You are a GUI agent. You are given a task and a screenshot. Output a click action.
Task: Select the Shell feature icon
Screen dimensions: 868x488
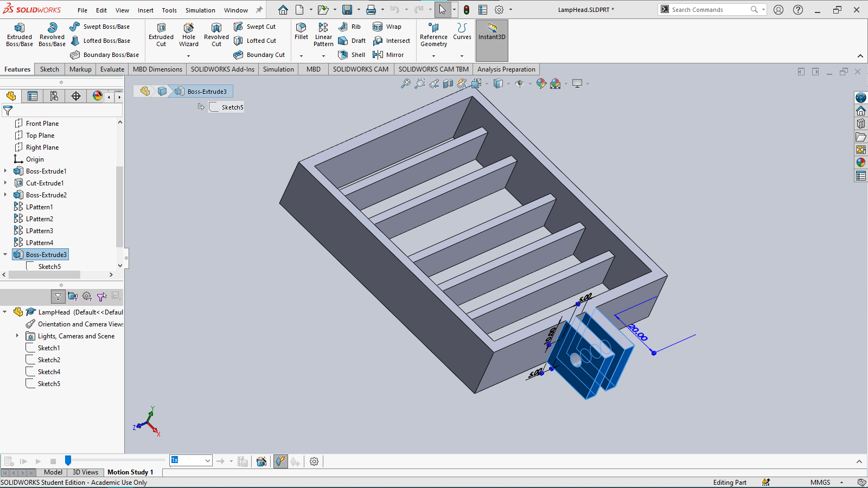click(352, 55)
